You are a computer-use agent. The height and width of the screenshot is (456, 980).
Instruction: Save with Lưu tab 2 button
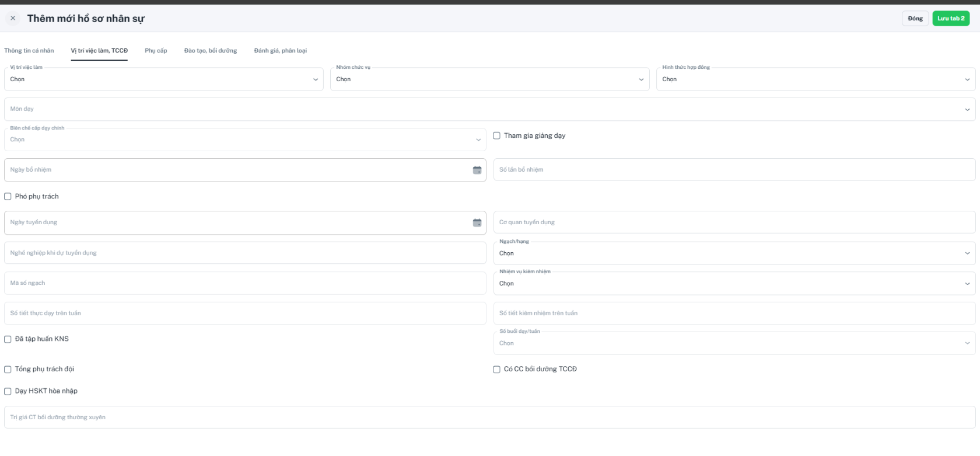pyautogui.click(x=951, y=19)
